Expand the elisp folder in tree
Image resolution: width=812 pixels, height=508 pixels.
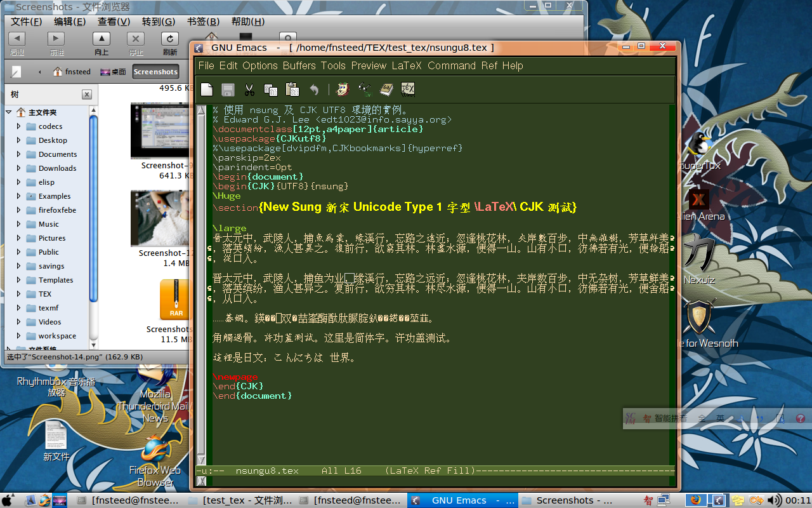(x=19, y=182)
